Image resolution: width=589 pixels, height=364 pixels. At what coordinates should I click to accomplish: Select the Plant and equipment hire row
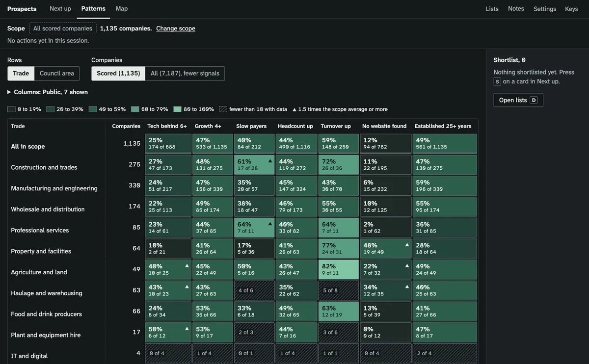tap(46, 335)
